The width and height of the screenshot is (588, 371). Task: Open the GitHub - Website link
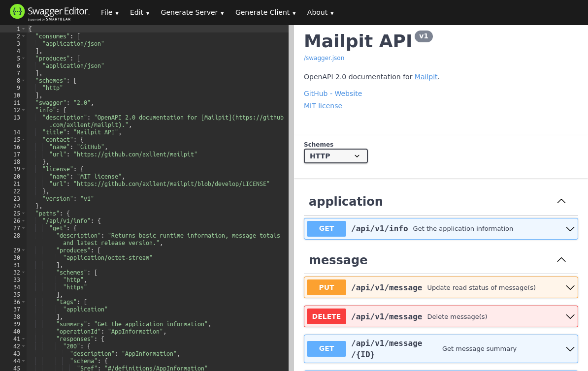coord(332,93)
